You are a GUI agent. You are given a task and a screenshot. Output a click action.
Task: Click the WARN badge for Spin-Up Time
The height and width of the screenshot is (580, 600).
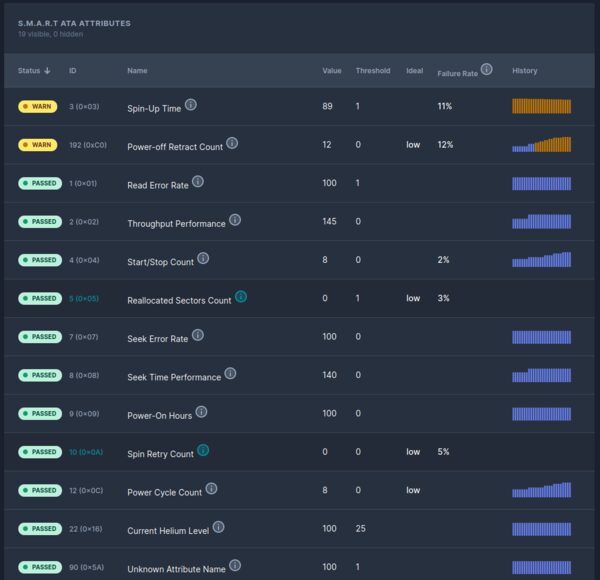point(37,106)
